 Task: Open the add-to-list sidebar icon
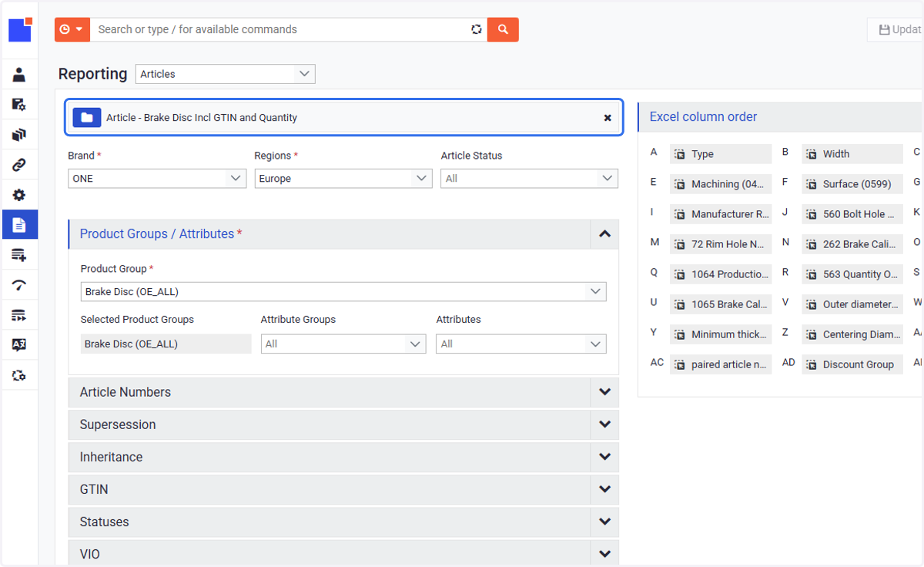[x=19, y=255]
